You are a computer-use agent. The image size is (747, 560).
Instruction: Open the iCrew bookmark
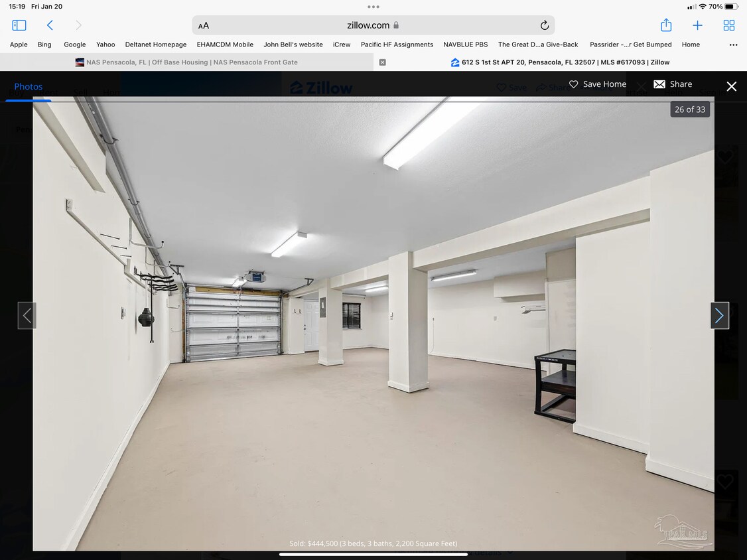342,44
